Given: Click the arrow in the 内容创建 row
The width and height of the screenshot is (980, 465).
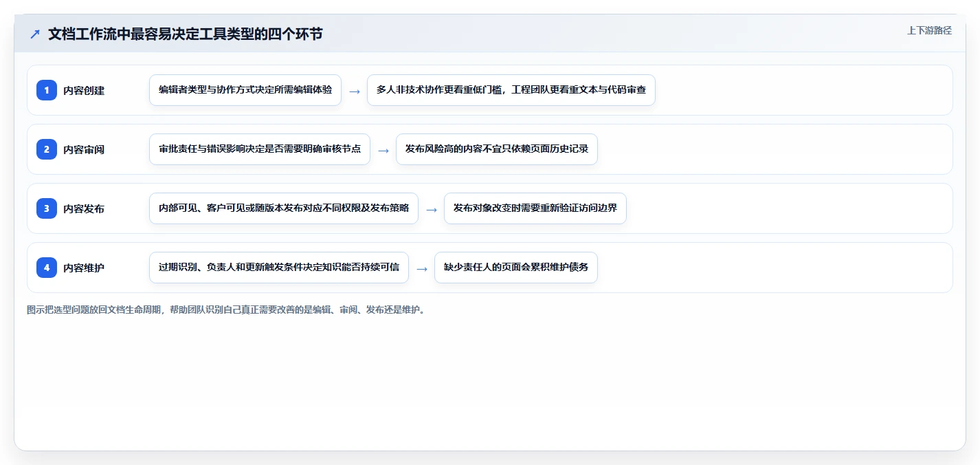Looking at the screenshot, I should pyautogui.click(x=355, y=91).
